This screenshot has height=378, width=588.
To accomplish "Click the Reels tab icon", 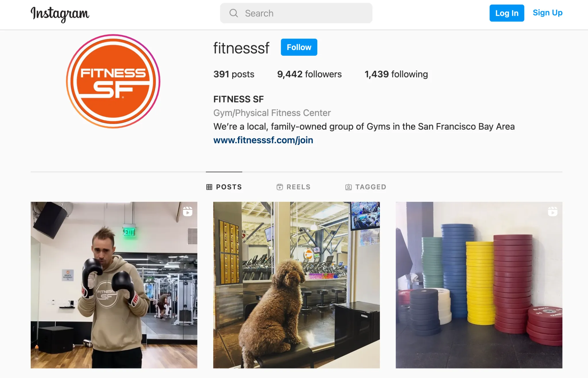I will [x=280, y=187].
